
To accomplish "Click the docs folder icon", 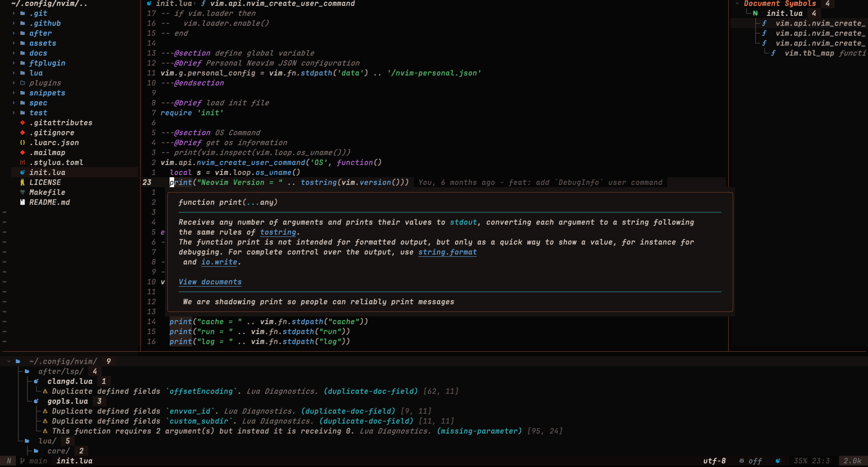I will point(23,53).
